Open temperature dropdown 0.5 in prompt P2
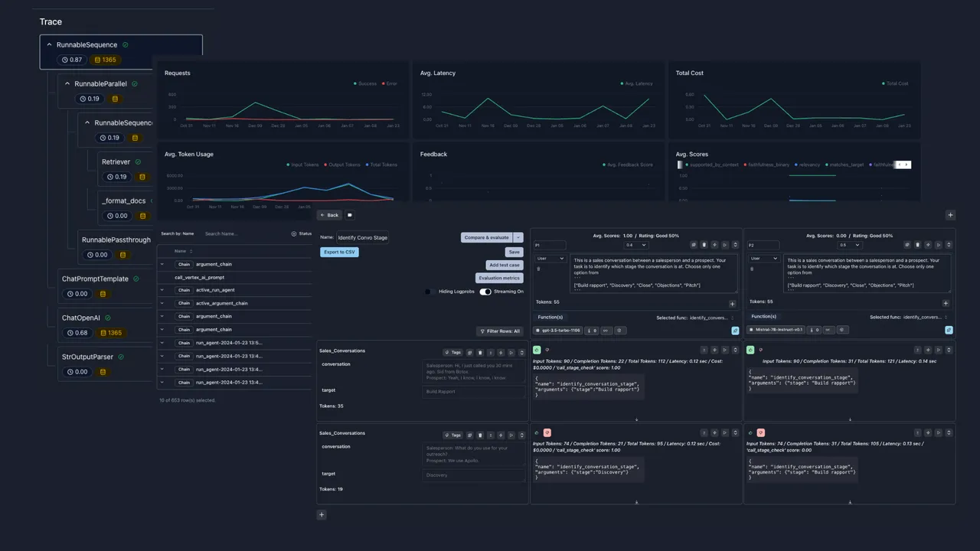 849,245
